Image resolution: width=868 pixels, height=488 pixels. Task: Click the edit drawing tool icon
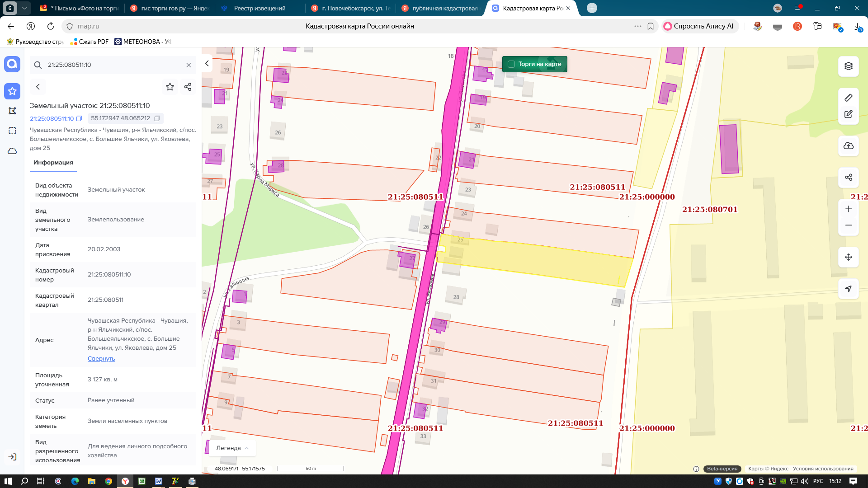point(848,114)
